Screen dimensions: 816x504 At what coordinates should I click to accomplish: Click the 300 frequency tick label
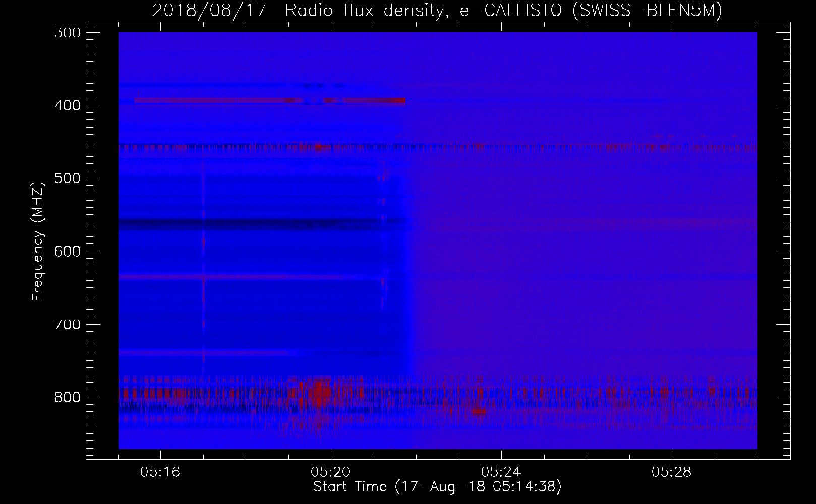coord(67,32)
